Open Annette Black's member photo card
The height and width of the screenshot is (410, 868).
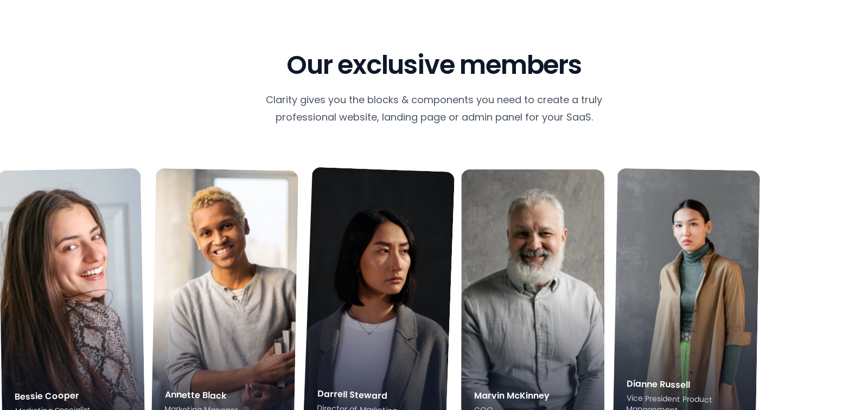(x=225, y=289)
